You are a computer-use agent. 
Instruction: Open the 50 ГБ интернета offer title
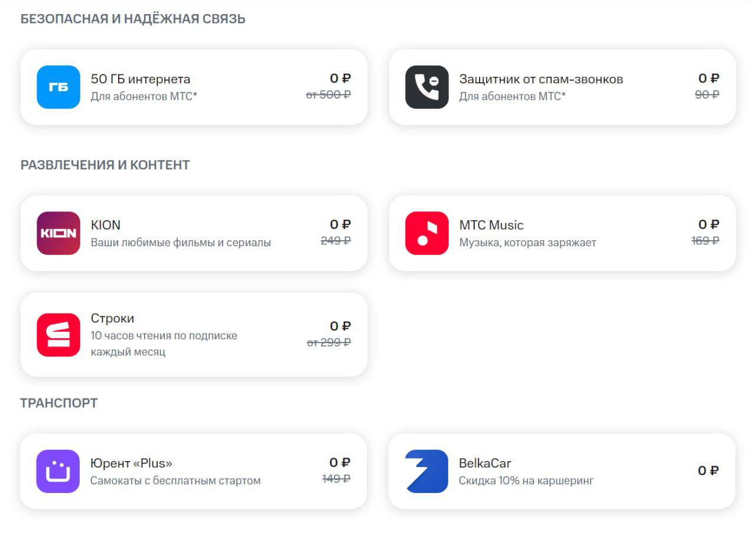click(141, 79)
